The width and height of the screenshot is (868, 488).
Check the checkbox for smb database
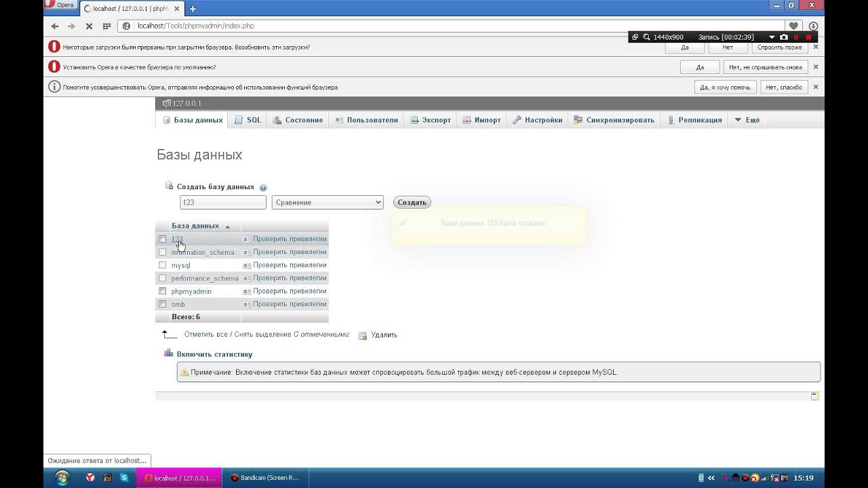point(162,304)
